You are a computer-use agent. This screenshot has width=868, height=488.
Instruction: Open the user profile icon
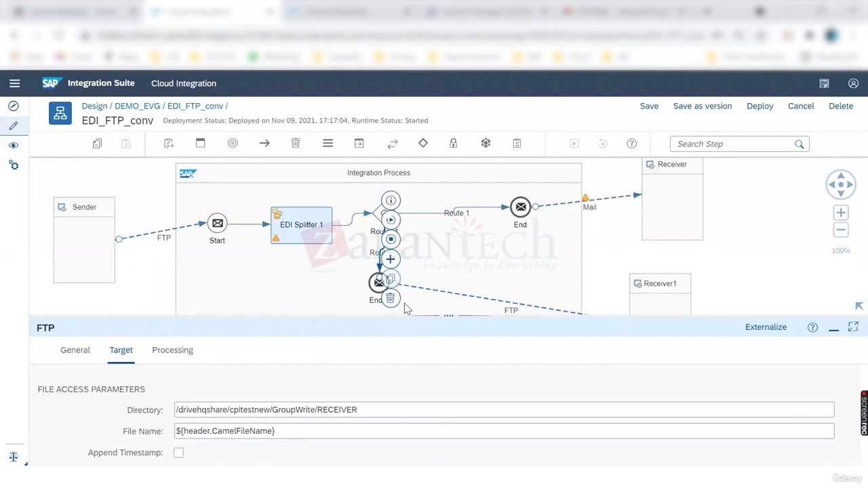point(853,83)
